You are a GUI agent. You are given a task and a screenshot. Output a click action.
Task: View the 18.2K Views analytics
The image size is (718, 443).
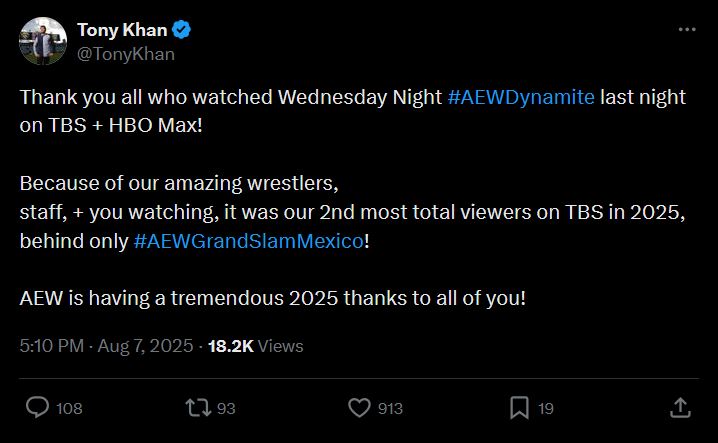pos(255,346)
